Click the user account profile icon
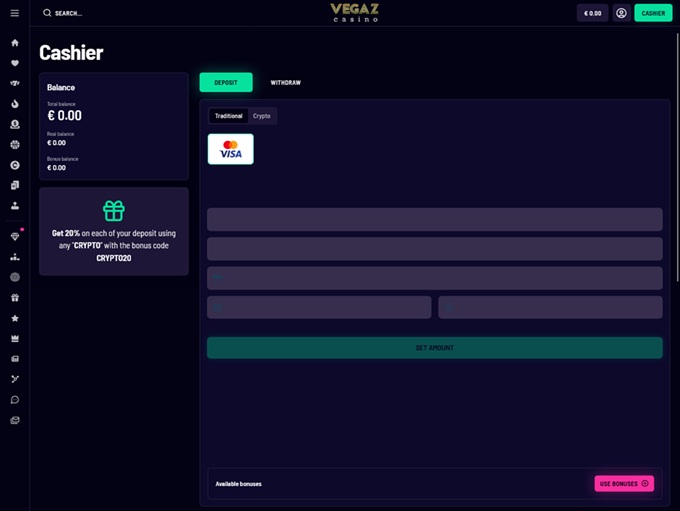680x511 pixels. [x=621, y=13]
